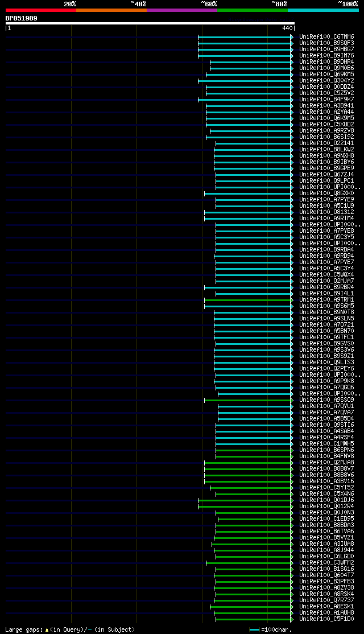364x634 pixels.
Task: Click the UniRef100_C5Z5V2 label
Action: (x=327, y=93)
